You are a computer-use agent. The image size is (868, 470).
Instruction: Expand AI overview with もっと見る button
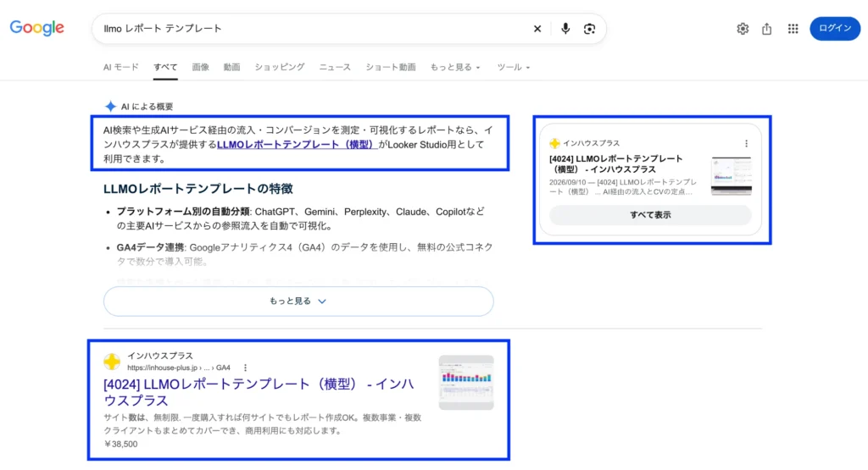tap(298, 301)
